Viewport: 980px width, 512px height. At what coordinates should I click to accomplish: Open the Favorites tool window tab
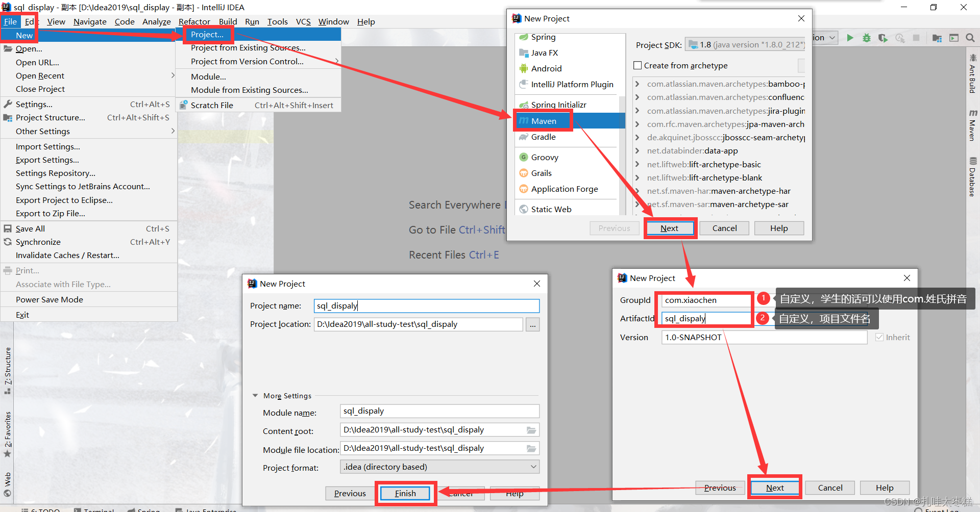coord(8,434)
